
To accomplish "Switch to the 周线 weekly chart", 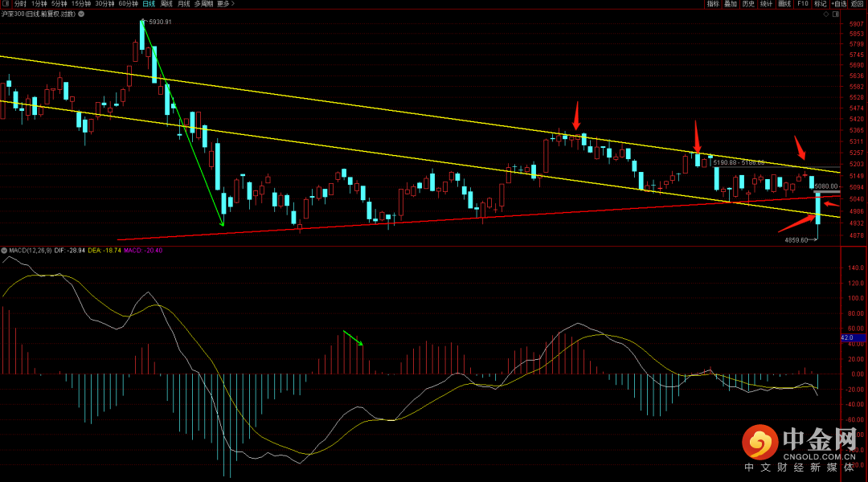I will click(x=166, y=3).
